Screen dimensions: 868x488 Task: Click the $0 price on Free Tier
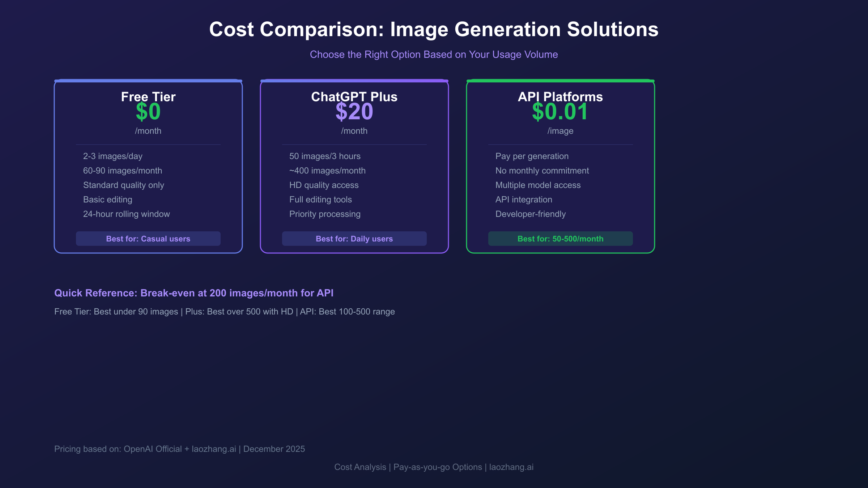(x=148, y=112)
